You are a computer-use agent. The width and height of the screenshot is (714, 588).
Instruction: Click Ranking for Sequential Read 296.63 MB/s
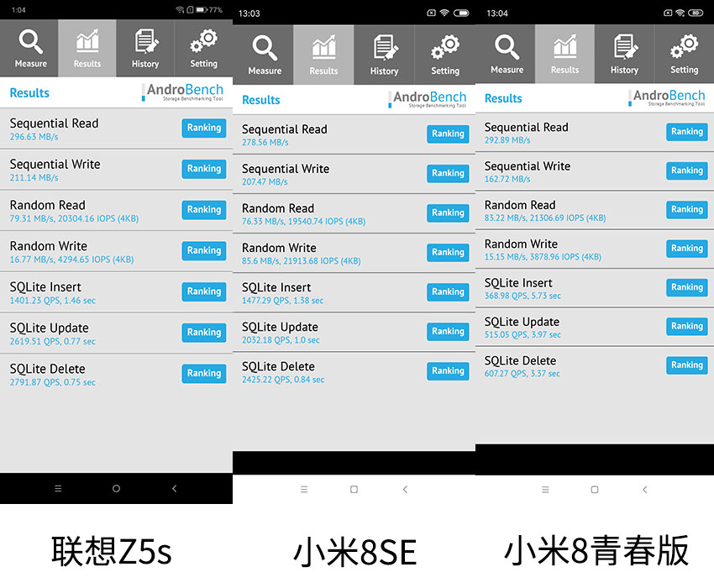tap(203, 128)
